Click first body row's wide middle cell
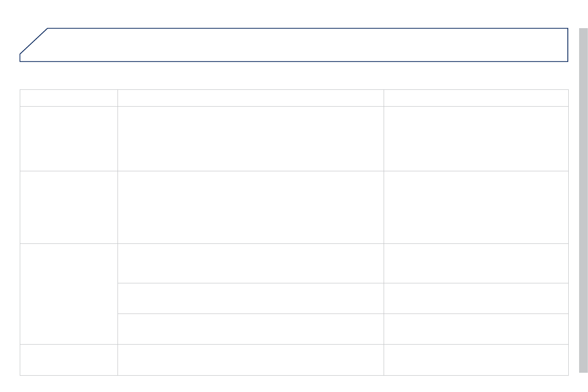The width and height of the screenshot is (588, 392). click(x=250, y=139)
